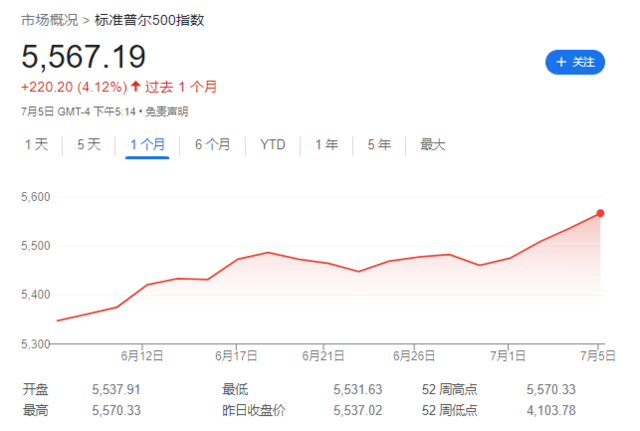Click the 7月5日 axis label
Screen dimensions: 640x431
pos(598,356)
